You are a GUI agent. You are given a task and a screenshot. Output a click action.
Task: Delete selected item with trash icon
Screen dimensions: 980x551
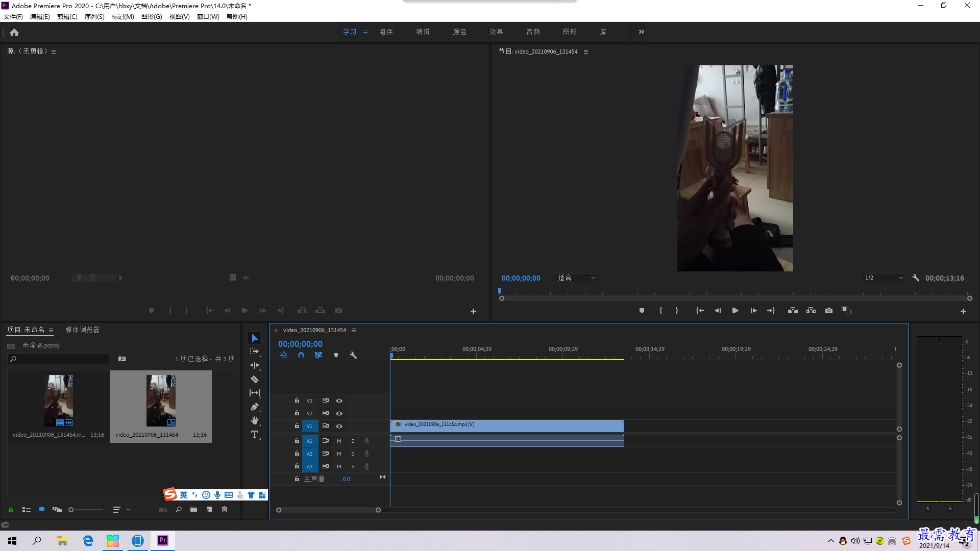pos(224,509)
